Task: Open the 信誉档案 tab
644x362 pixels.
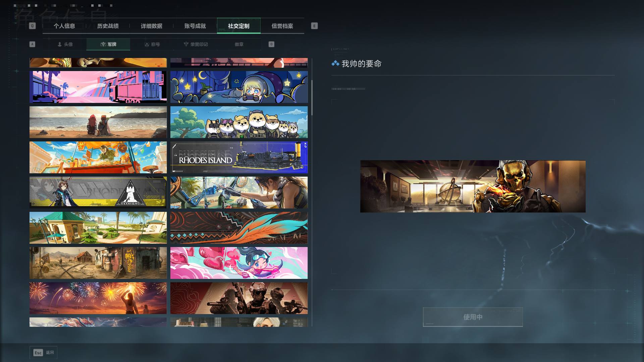Action: pos(282,26)
